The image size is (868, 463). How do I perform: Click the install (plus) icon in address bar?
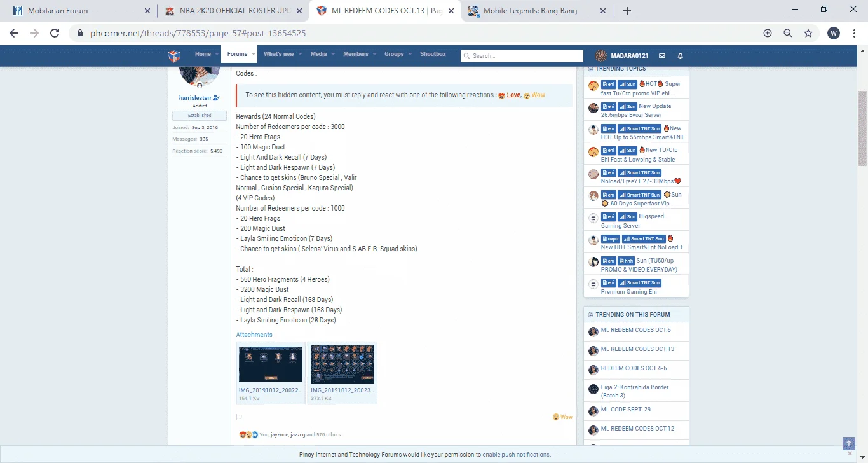tap(768, 33)
